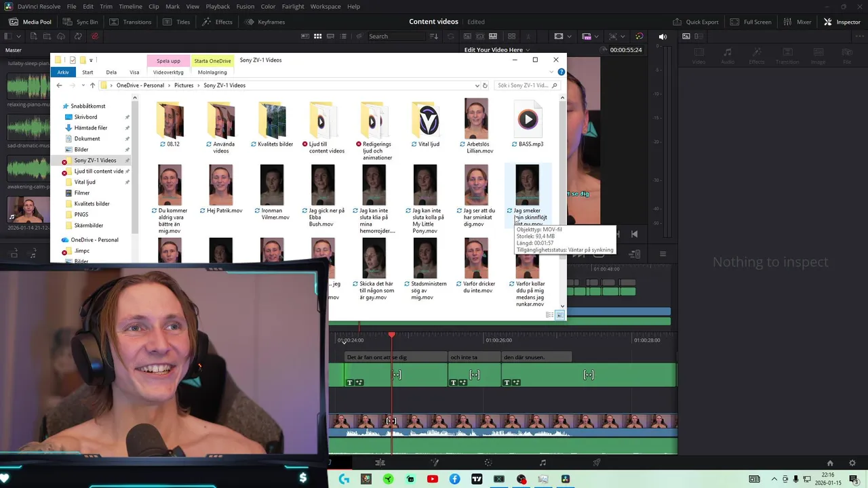Screen dimensions: 868x488
Task: Open the Windows notification center
Action: (x=854, y=479)
